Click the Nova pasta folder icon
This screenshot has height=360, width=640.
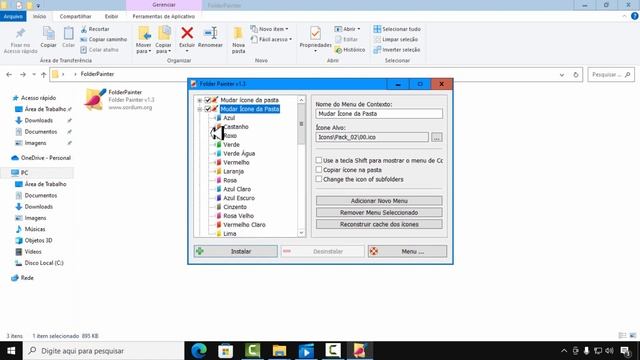click(x=238, y=33)
